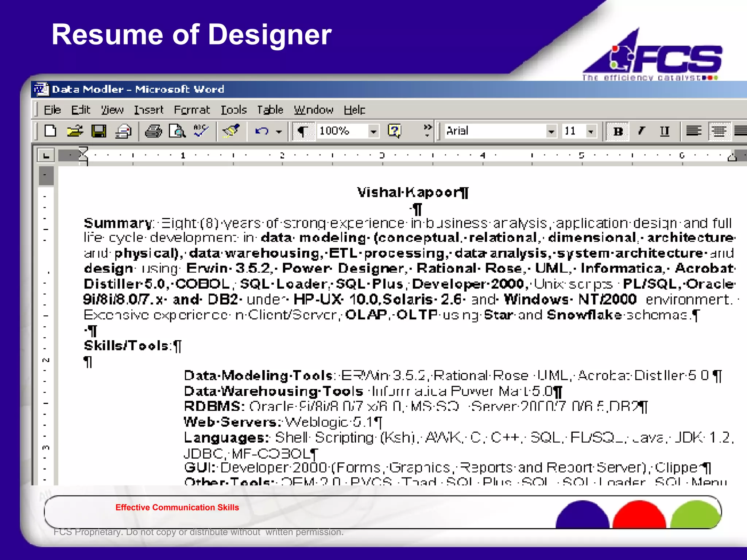This screenshot has height=560, width=747.
Task: Click the FCS logo
Action: [652, 55]
